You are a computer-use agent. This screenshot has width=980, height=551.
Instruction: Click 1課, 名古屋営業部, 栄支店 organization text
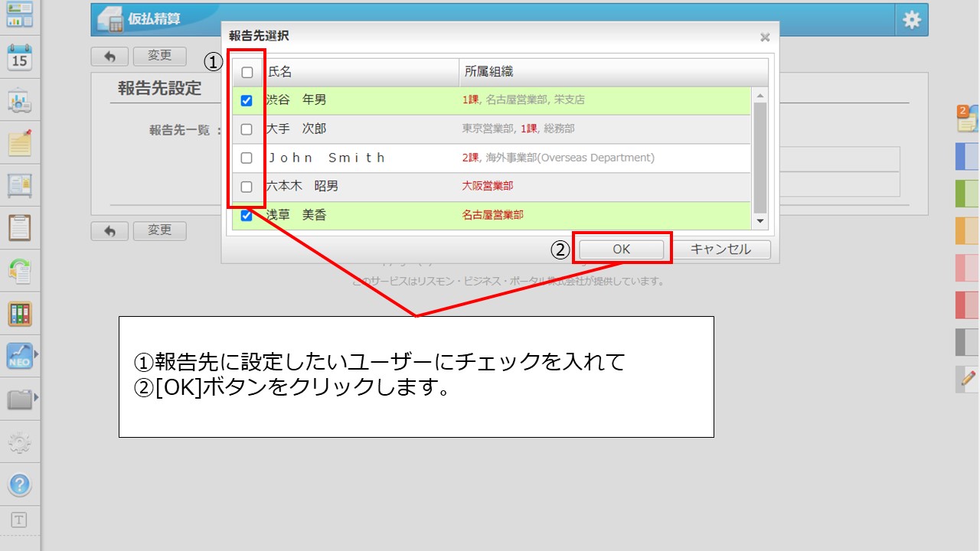(x=524, y=100)
